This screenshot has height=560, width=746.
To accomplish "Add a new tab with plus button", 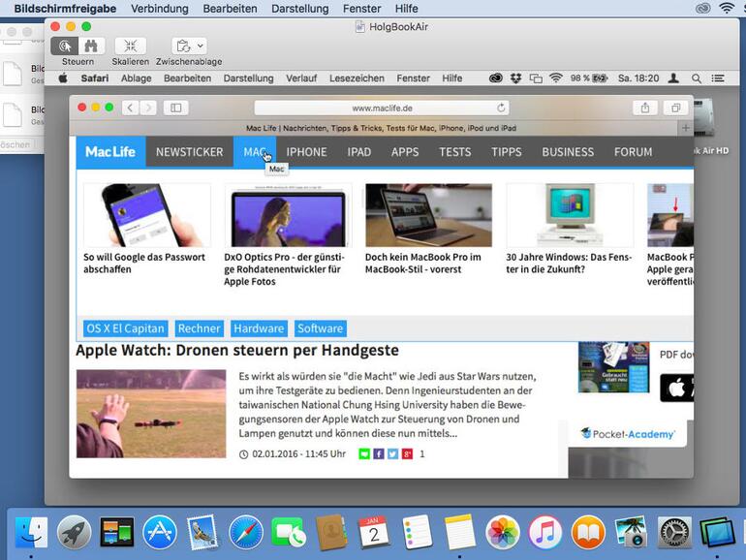I will click(x=685, y=128).
